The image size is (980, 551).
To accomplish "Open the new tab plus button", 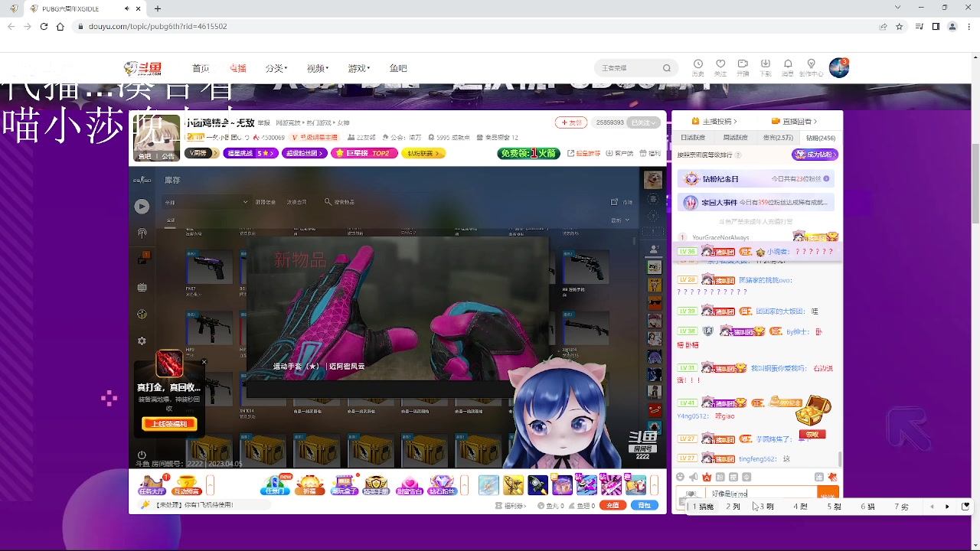I will pos(158,8).
